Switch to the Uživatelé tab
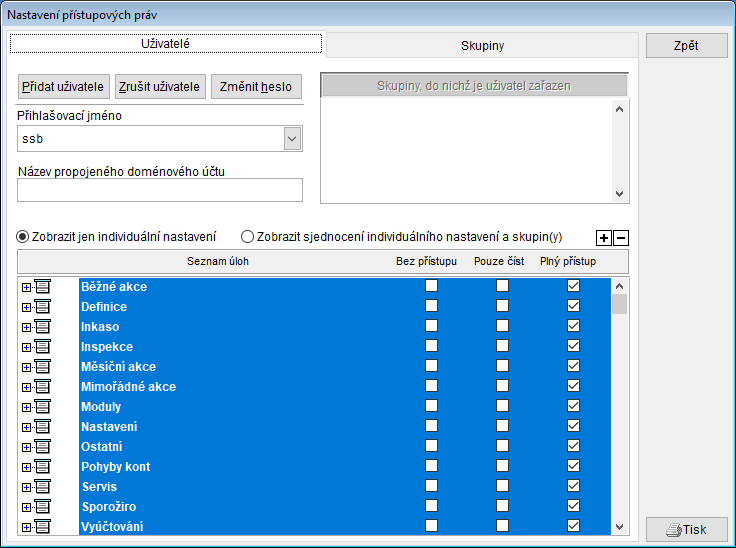This screenshot has height=548, width=736. pos(166,44)
